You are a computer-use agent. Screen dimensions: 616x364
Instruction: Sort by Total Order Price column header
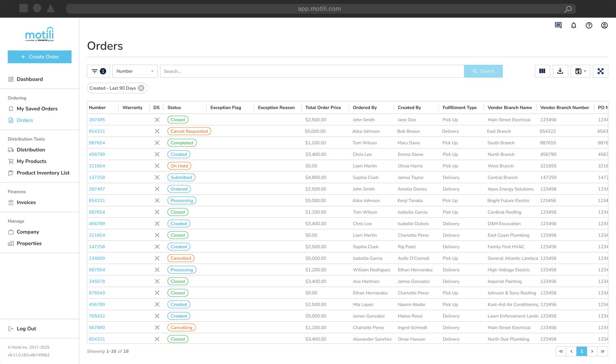(x=323, y=107)
